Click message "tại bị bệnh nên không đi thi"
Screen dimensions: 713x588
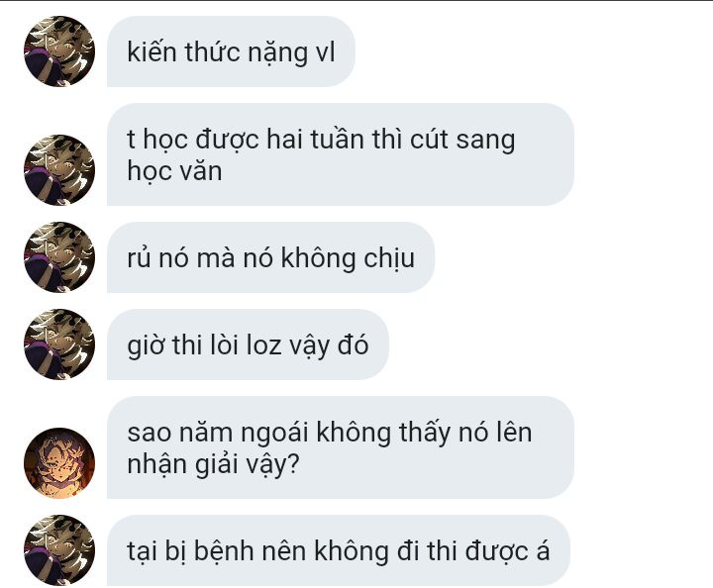point(339,550)
